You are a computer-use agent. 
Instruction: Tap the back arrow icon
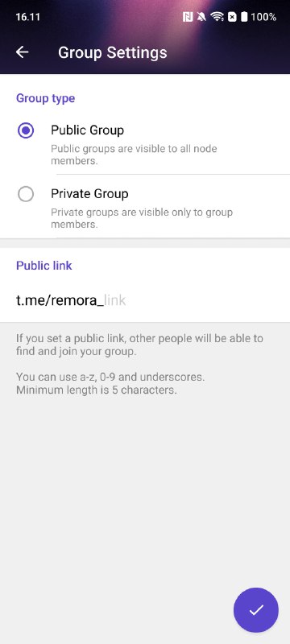coord(23,52)
